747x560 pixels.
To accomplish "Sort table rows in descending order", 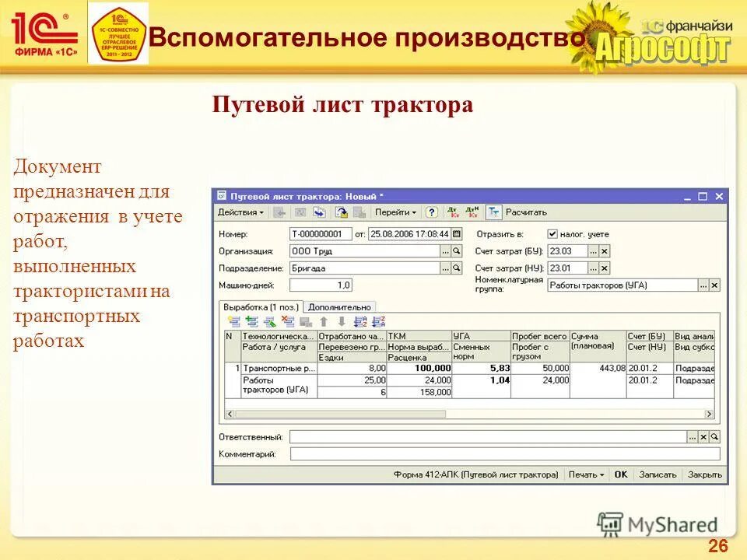I will coord(379,322).
